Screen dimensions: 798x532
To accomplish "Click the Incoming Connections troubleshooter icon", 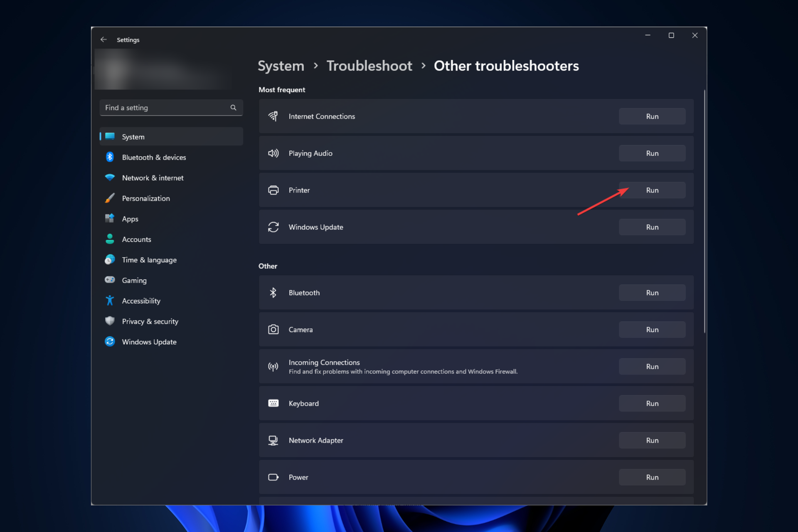I will tap(273, 366).
